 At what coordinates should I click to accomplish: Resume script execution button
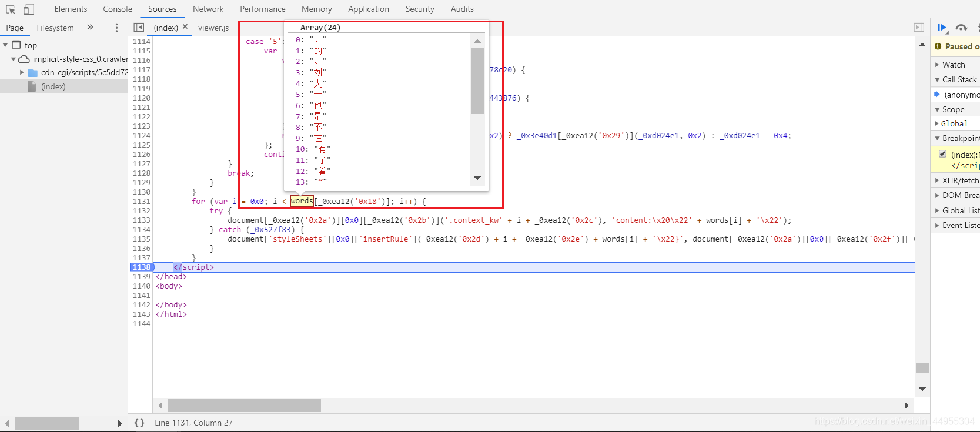[x=942, y=28]
